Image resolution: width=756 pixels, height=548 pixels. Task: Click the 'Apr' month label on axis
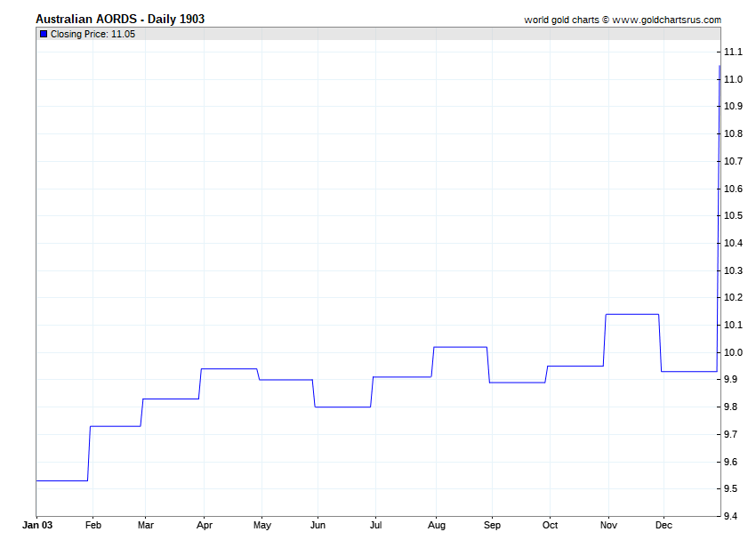click(x=205, y=526)
